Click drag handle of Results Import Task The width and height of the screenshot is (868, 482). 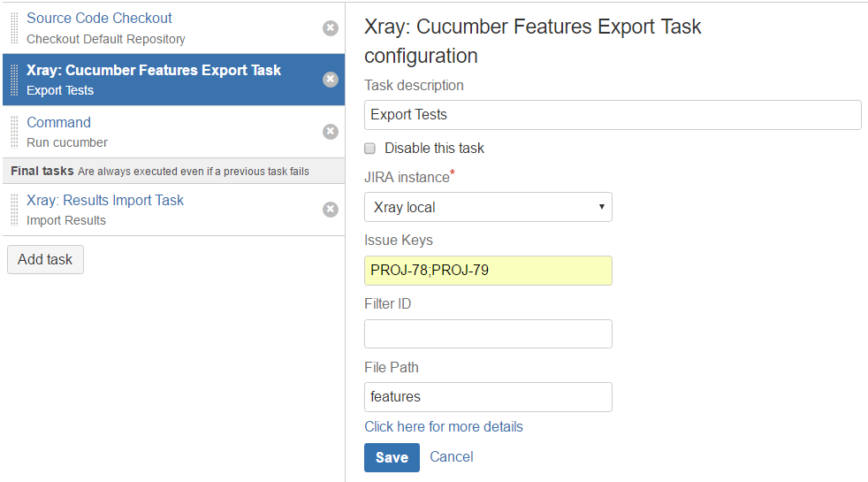click(x=14, y=210)
